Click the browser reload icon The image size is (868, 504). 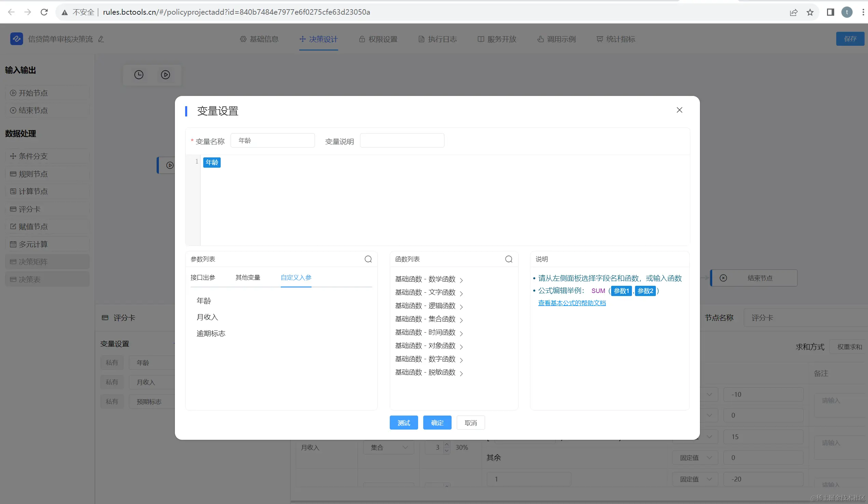pos(44,12)
